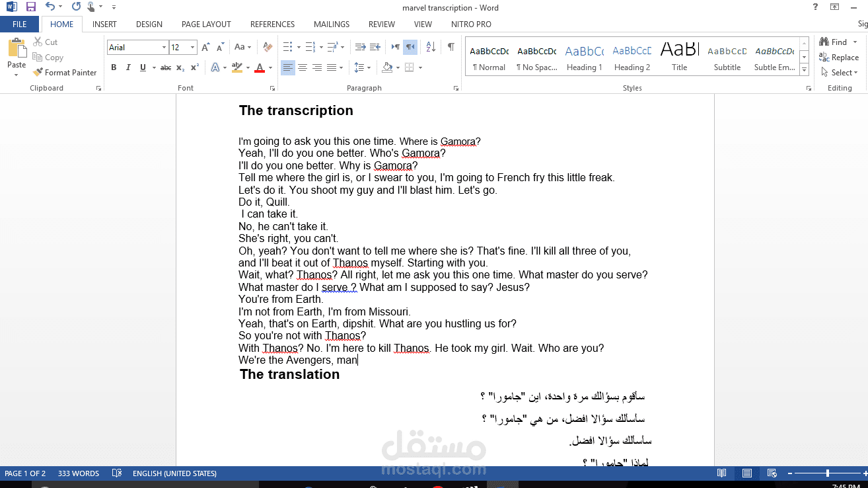The image size is (868, 488).
Task: Save the document with the floppy disk icon
Action: pos(31,7)
